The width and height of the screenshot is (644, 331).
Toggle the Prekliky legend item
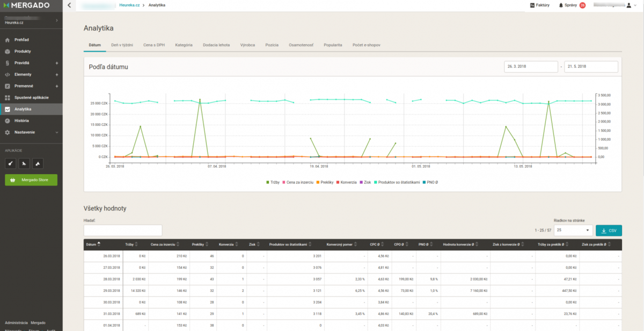[x=326, y=182]
